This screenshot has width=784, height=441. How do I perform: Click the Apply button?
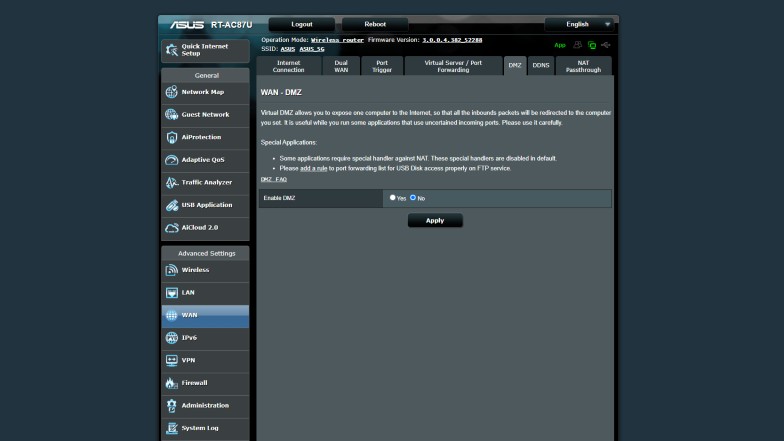(x=435, y=220)
